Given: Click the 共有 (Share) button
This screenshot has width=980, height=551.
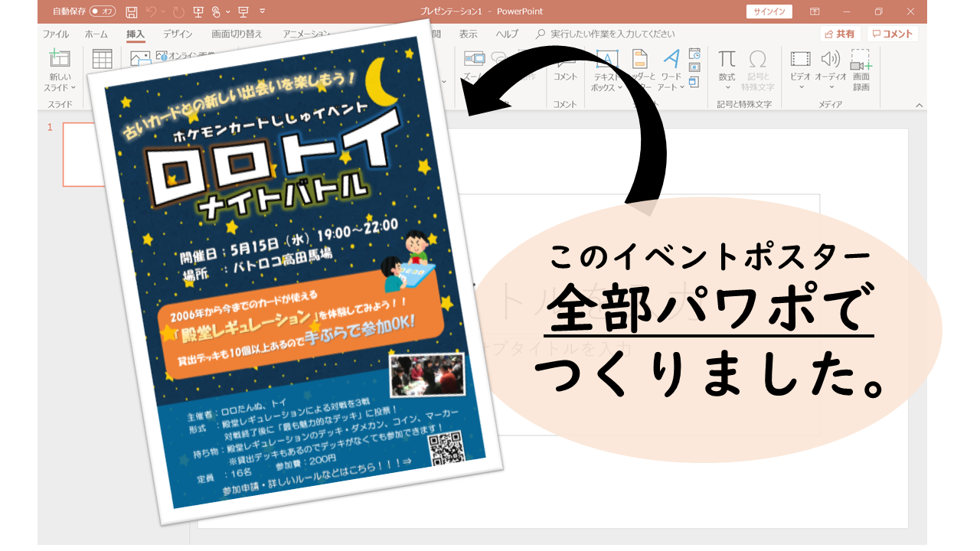Looking at the screenshot, I should 840,34.
